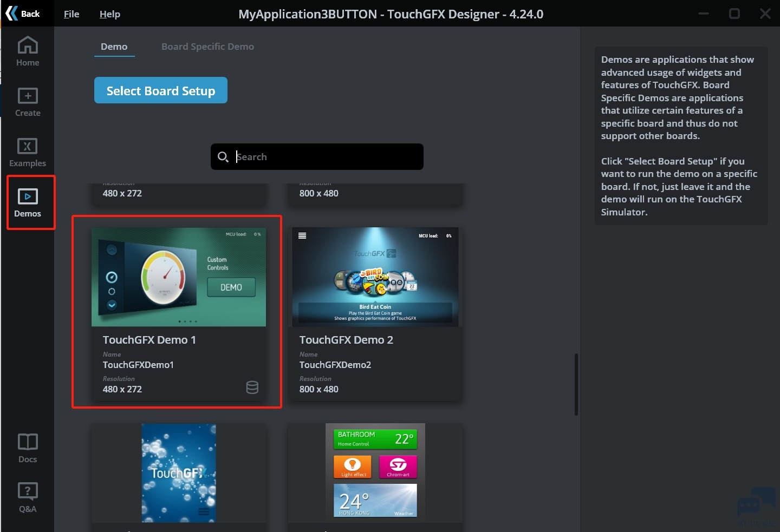Switch to the Demo tab
The height and width of the screenshot is (532, 780).
pos(114,47)
